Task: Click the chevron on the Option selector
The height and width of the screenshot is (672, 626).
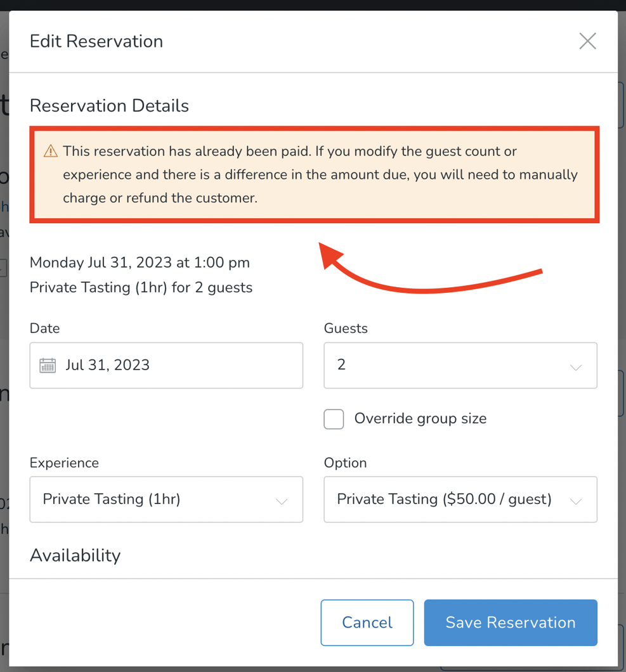Action: pos(576,501)
